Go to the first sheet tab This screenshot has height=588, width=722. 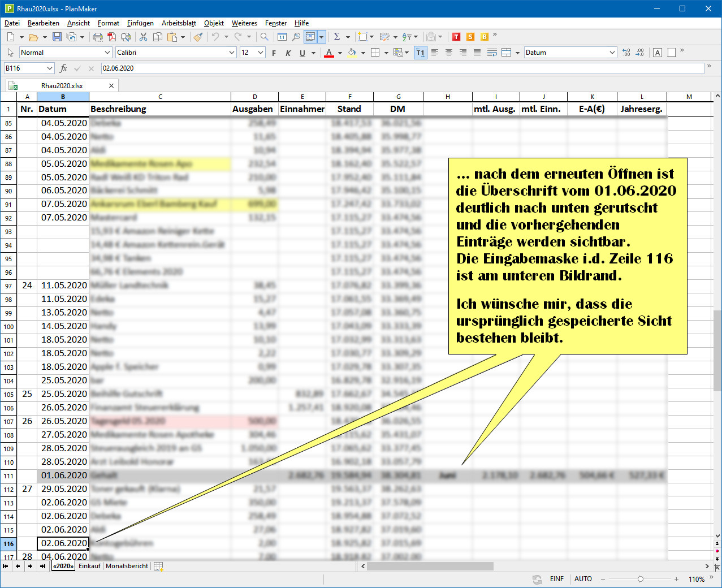click(6, 566)
